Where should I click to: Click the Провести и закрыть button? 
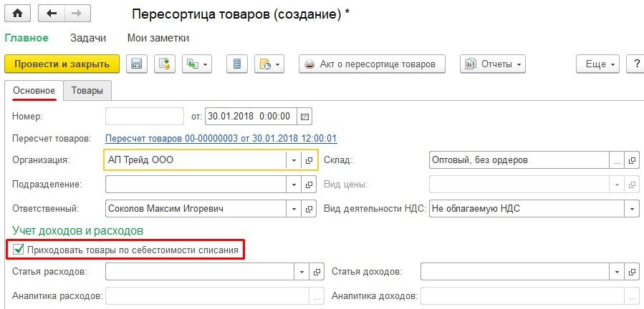pyautogui.click(x=62, y=64)
